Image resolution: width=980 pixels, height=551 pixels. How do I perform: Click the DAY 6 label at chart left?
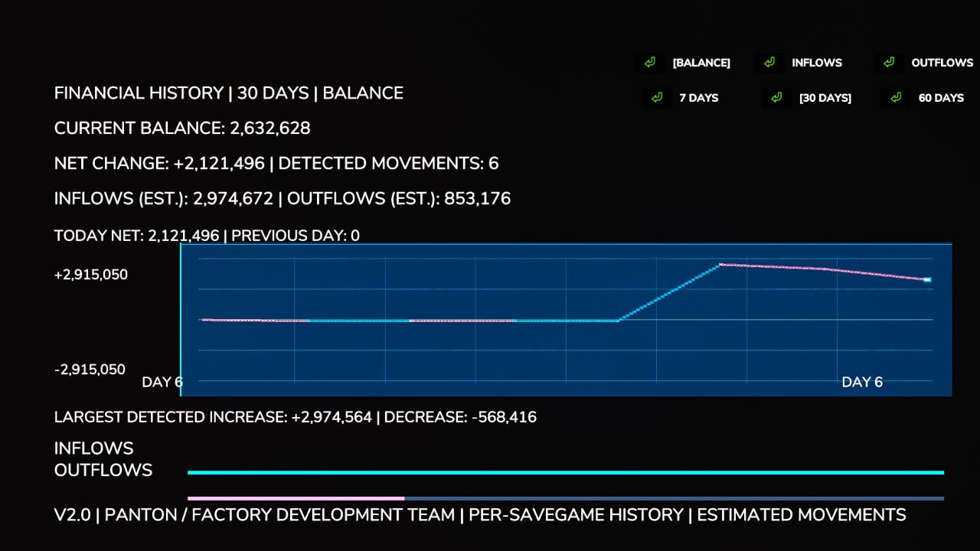(162, 383)
